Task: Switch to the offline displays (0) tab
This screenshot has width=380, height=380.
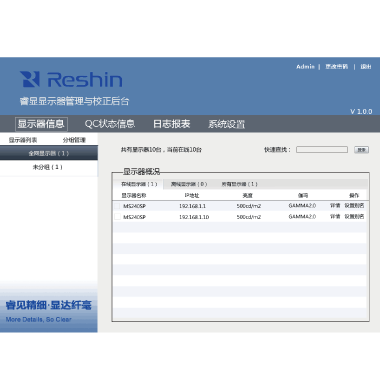Action: coord(189,184)
